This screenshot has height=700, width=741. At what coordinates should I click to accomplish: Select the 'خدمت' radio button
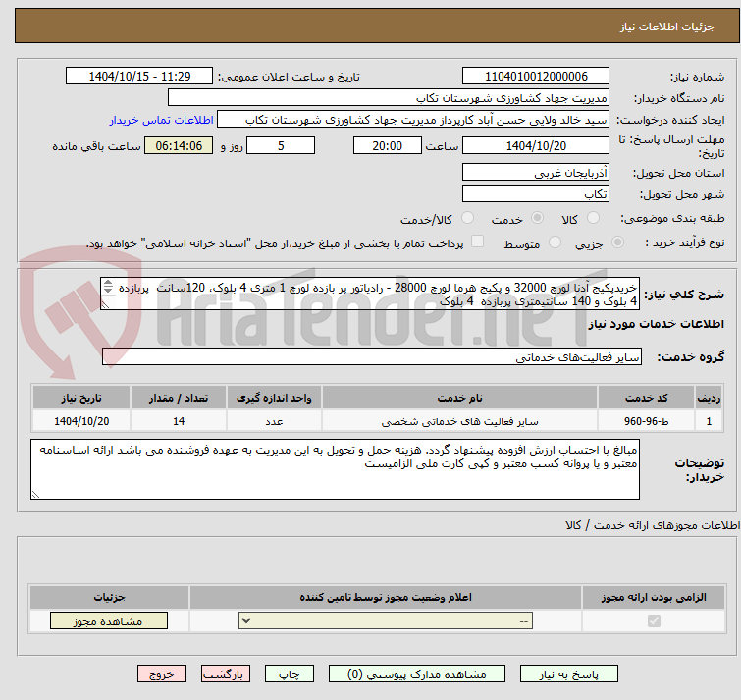(x=537, y=218)
